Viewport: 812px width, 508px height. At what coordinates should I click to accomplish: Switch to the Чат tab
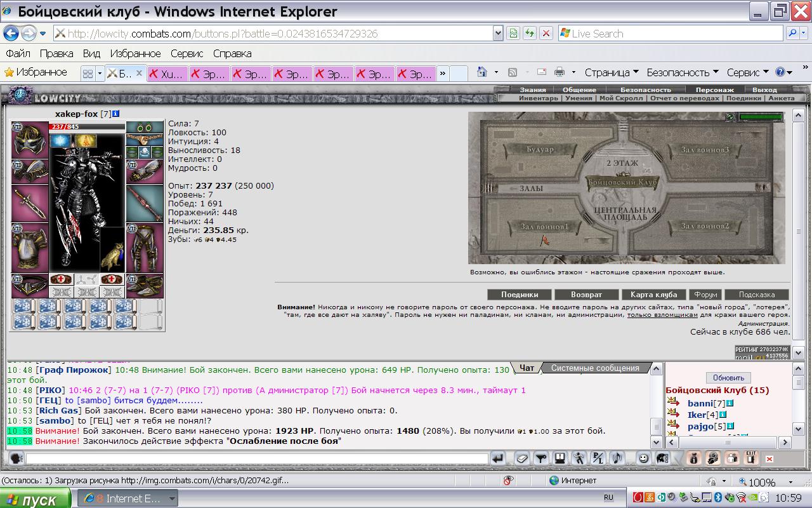tap(527, 368)
